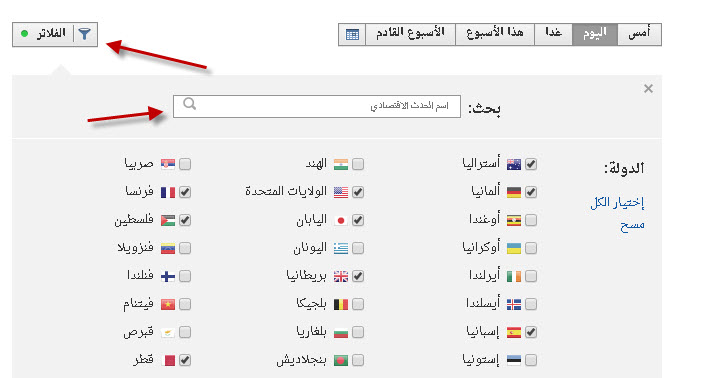708x378 pixels.
Task: Uncheck the الولايات المتحدة checkbox
Action: [x=358, y=192]
